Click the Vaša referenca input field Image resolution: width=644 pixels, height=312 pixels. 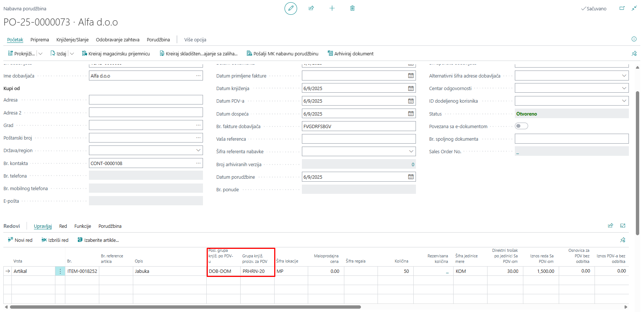(358, 139)
